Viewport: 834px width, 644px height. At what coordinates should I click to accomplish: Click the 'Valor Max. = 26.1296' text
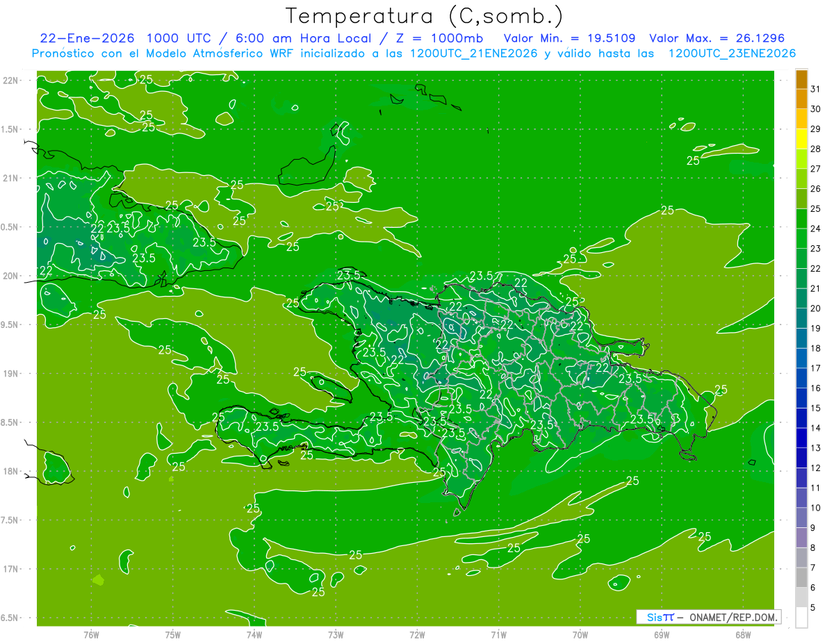click(717, 38)
